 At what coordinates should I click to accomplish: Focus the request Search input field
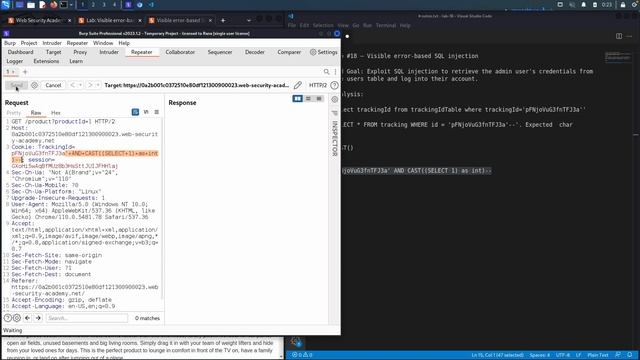point(87,318)
